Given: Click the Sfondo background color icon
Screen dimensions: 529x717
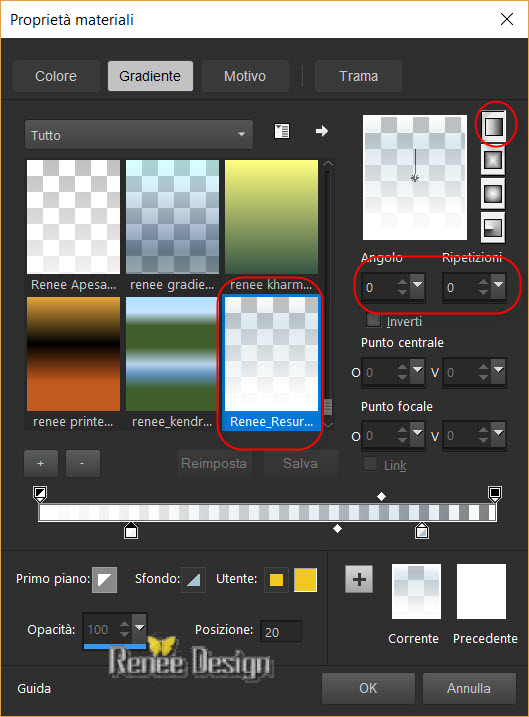Looking at the screenshot, I should pos(193,579).
